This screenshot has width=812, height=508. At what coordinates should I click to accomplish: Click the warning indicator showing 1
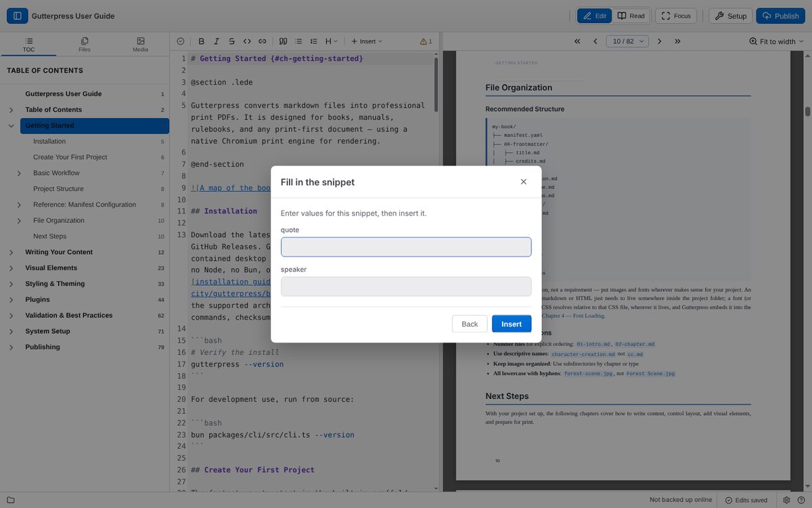(426, 41)
